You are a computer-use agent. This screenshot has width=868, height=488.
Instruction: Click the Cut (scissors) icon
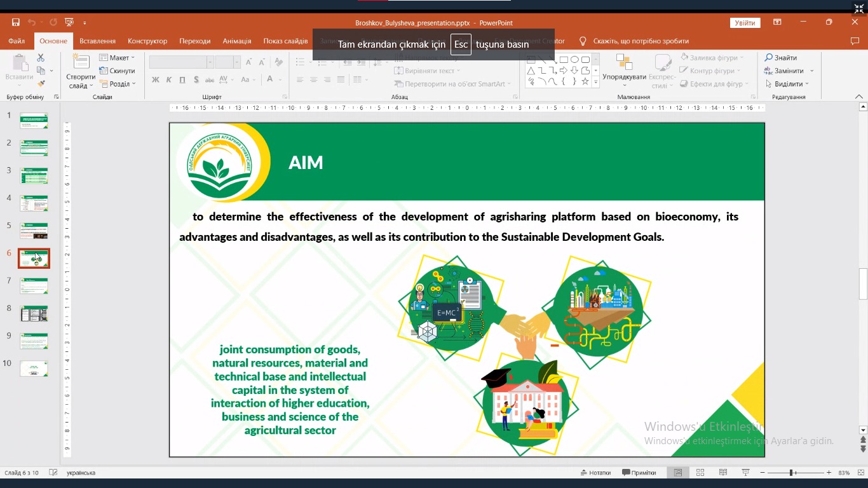click(41, 58)
